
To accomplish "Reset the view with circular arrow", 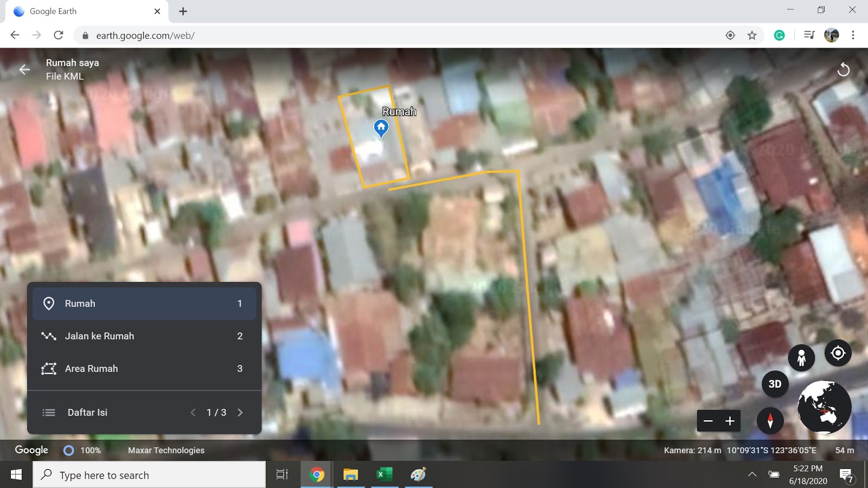I will (845, 69).
